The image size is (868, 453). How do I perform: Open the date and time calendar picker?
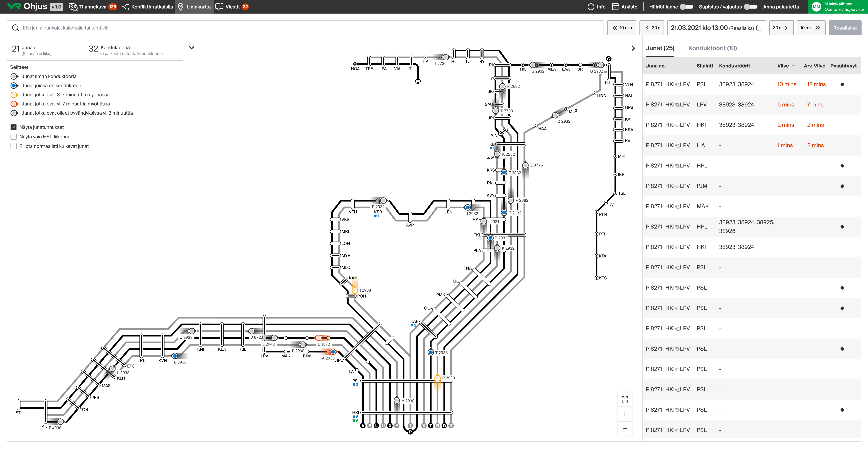pyautogui.click(x=759, y=28)
